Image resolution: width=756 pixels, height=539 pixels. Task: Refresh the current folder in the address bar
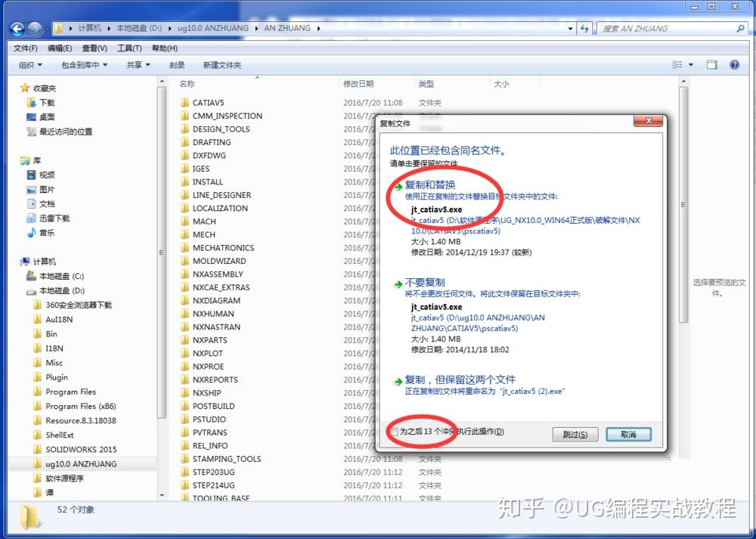[x=585, y=28]
